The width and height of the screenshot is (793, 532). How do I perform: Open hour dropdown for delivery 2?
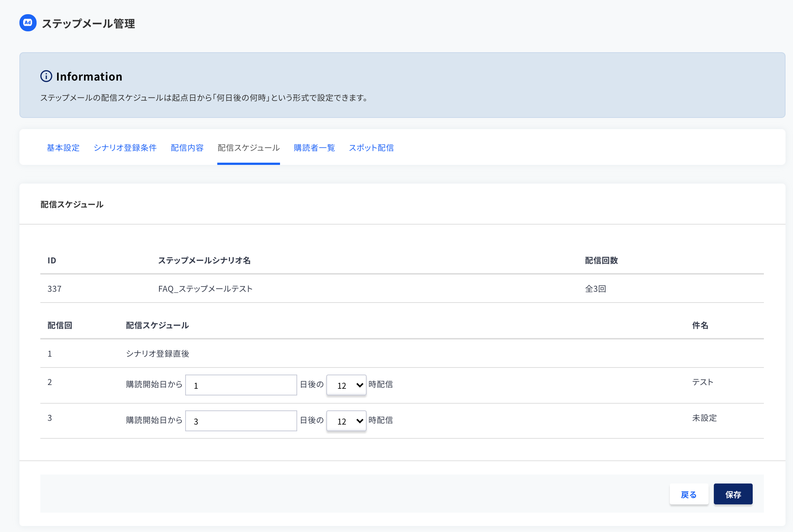346,385
